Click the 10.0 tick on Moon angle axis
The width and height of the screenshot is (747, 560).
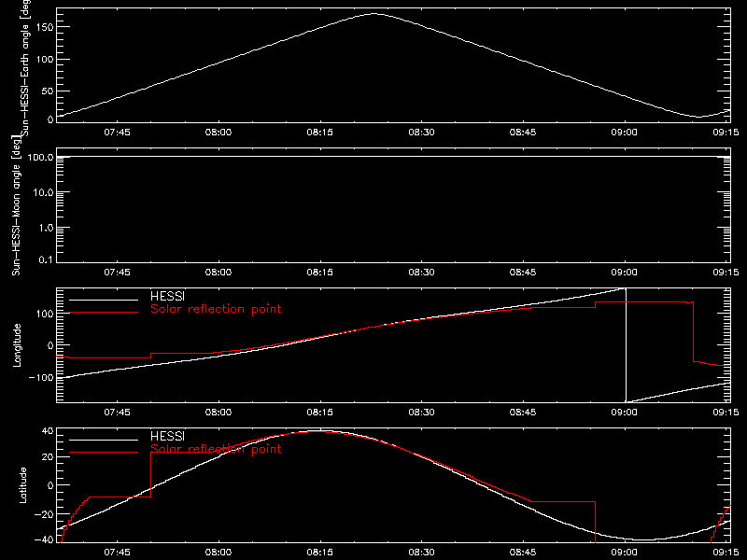[43, 192]
